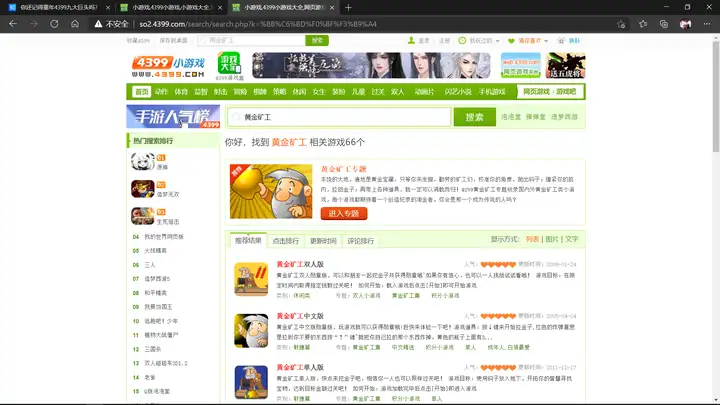The image size is (720, 405).
Task: Click the green heart 猜你喜欢 icon
Action: point(511,41)
